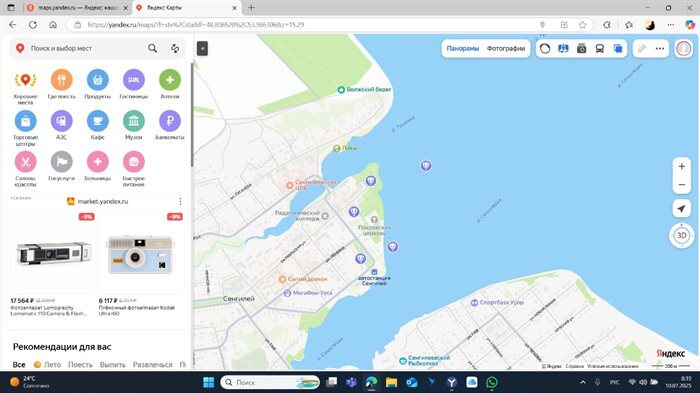This screenshot has width=700, height=393.
Task: Select the 'Лето' recommendations tab
Action: (48, 364)
